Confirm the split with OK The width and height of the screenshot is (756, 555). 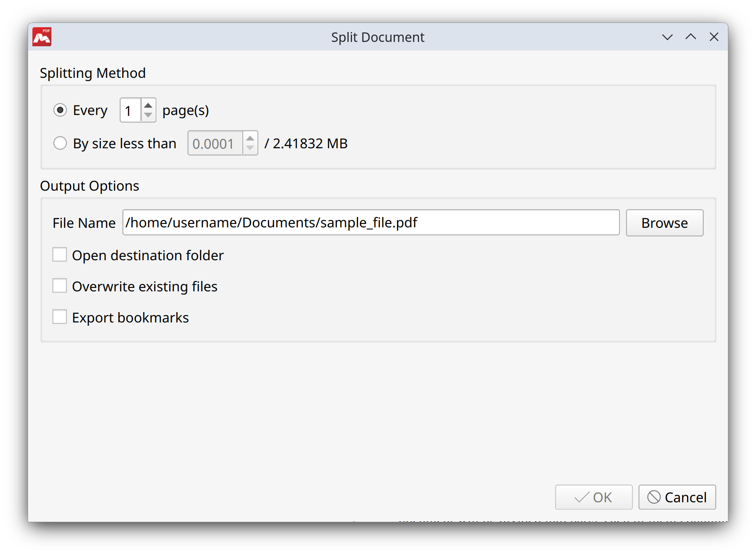[x=594, y=497]
